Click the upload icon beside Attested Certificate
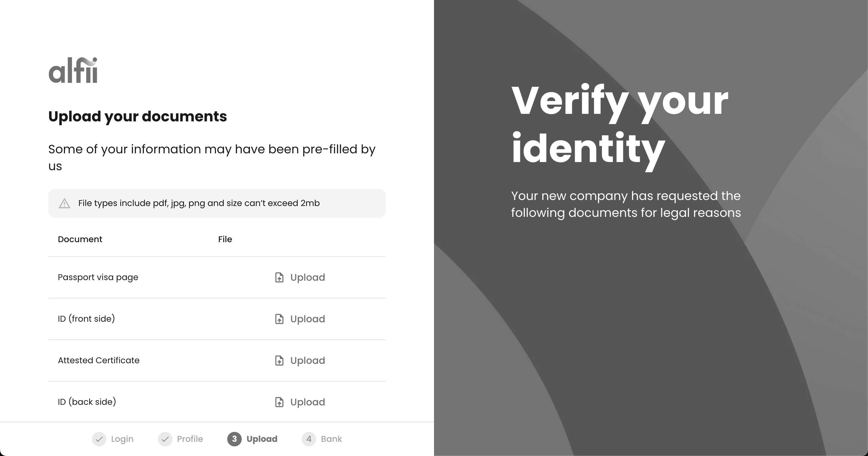 (x=279, y=360)
